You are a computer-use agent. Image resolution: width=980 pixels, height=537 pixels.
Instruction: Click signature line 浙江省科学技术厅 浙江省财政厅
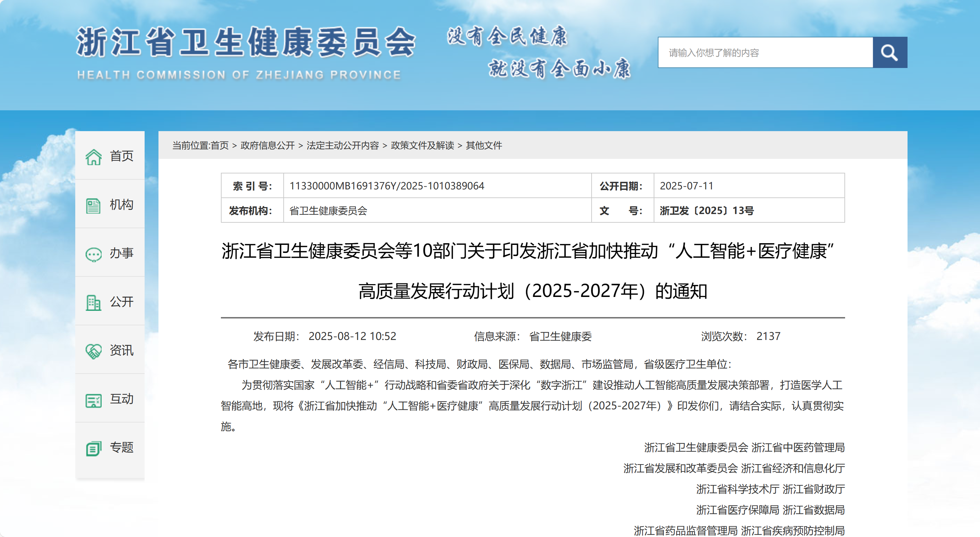click(x=771, y=489)
